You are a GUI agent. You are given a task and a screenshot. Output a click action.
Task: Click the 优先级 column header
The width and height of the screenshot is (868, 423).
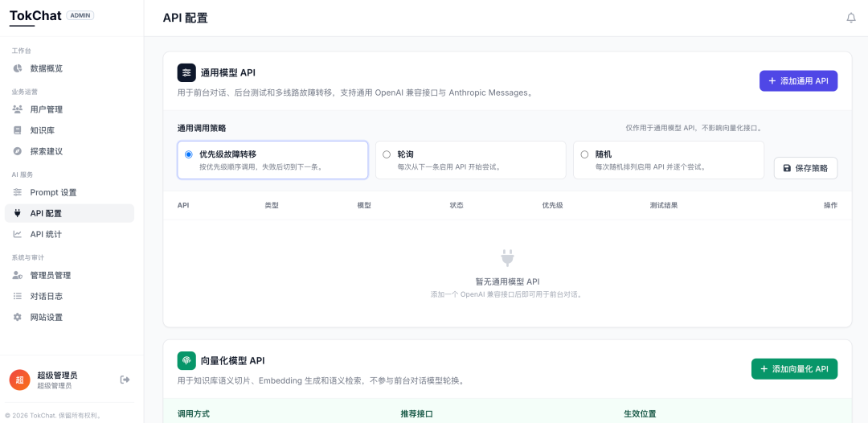552,205
